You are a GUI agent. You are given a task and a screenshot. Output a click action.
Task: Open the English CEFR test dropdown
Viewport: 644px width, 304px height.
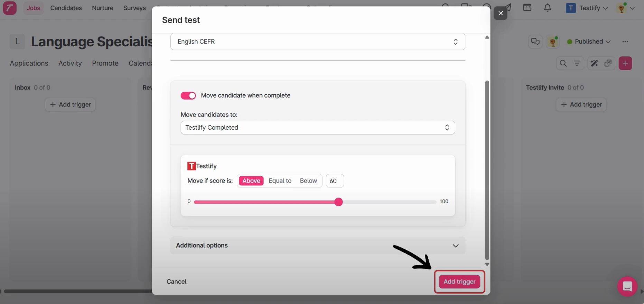[318, 42]
